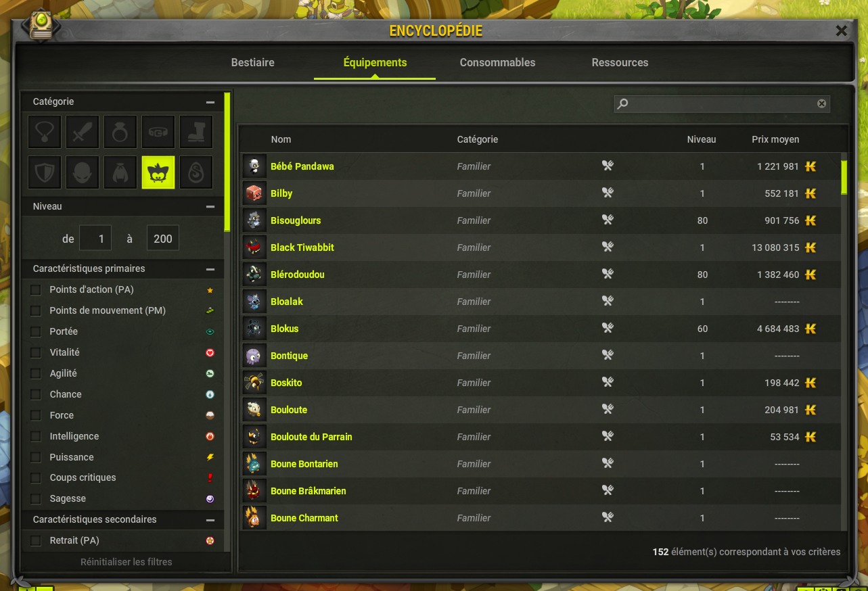
Task: Clear the search field with the x icon
Action: (x=821, y=103)
